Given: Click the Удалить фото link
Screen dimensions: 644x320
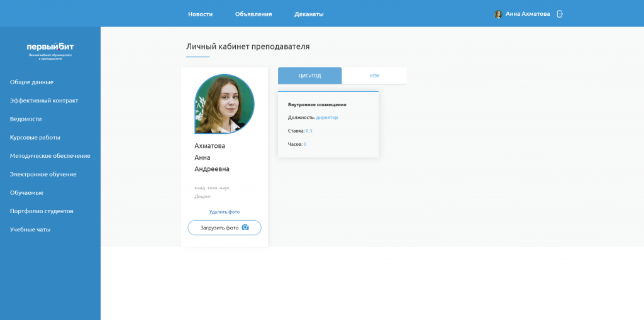Looking at the screenshot, I should tap(225, 212).
